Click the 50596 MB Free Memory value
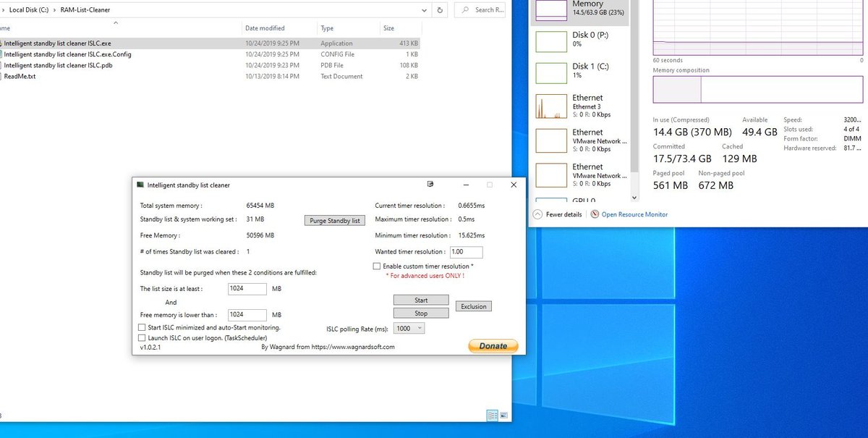This screenshot has height=438, width=868. 260,235
